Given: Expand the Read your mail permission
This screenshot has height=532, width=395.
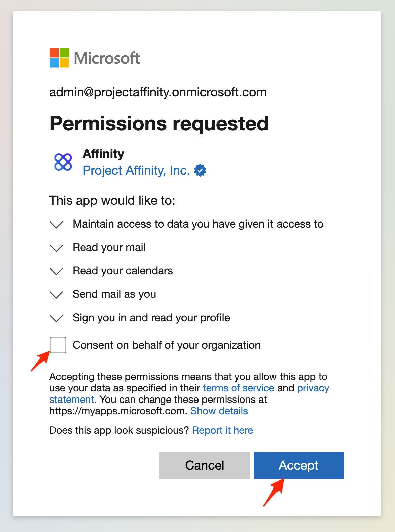Looking at the screenshot, I should [56, 248].
